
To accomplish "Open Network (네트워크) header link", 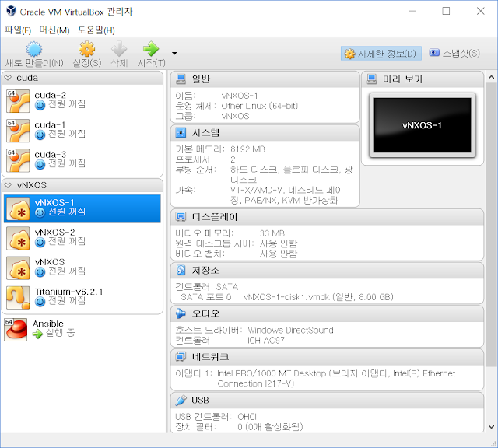I will click(210, 357).
